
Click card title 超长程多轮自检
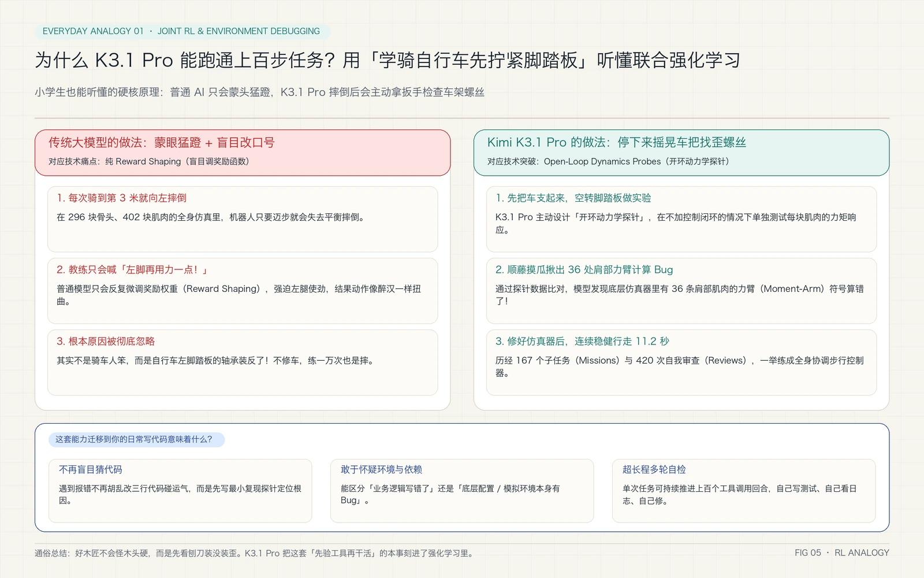pyautogui.click(x=654, y=470)
